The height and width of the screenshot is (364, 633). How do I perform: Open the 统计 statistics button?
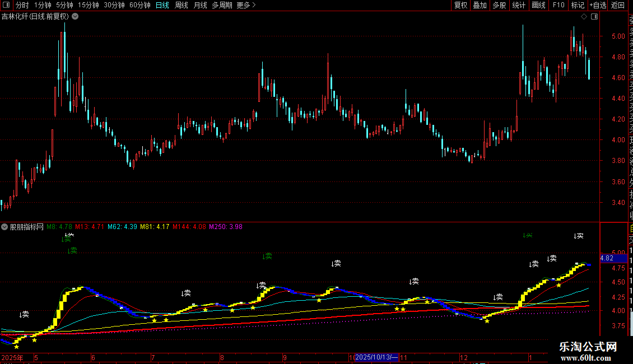519,5
